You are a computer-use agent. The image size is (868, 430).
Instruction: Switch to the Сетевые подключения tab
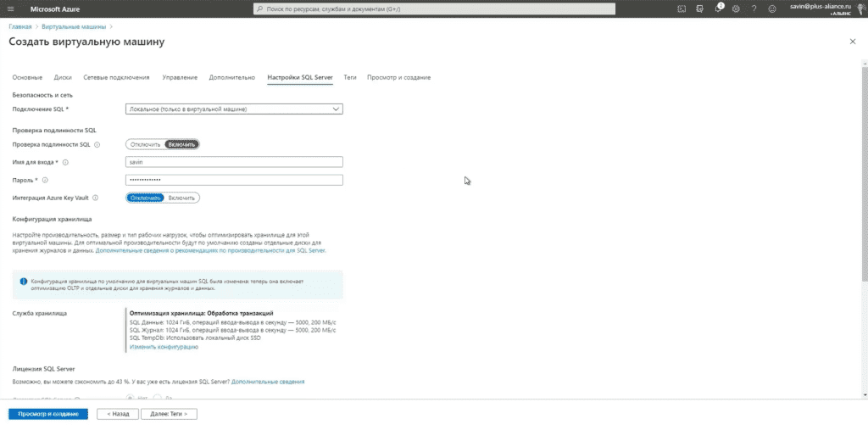click(x=116, y=77)
